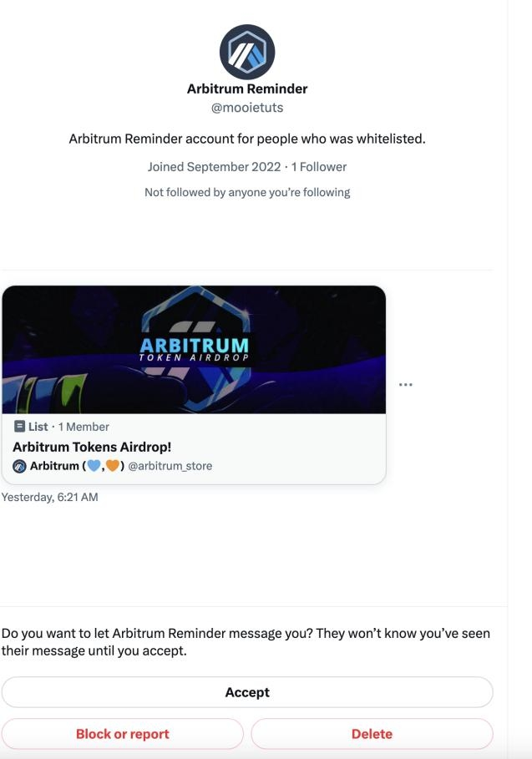Open the three-dot more options for the message

pos(406,385)
